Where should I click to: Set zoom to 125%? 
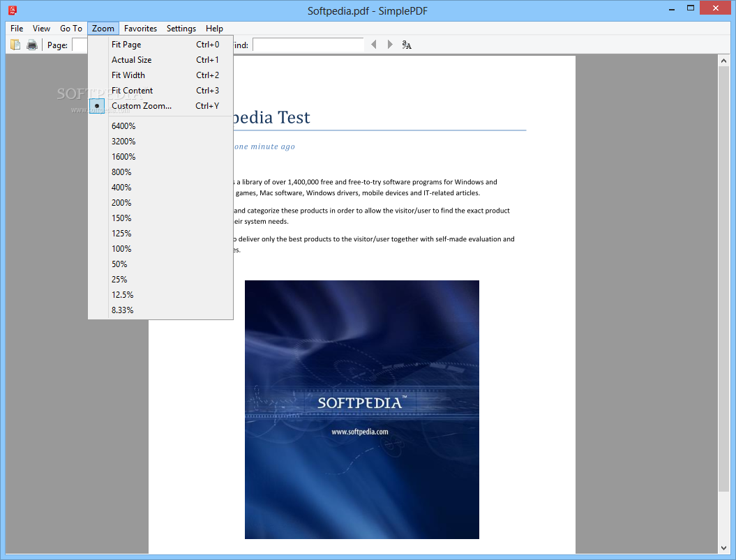(x=160, y=234)
